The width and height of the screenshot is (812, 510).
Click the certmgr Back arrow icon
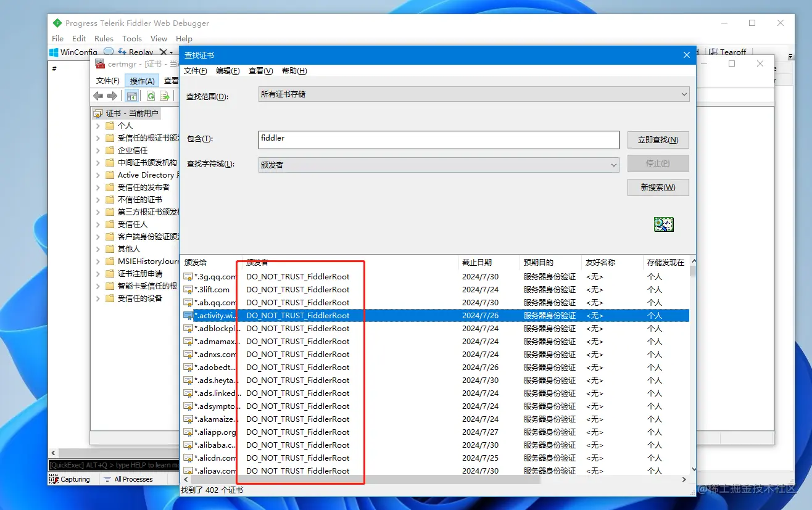(x=98, y=96)
